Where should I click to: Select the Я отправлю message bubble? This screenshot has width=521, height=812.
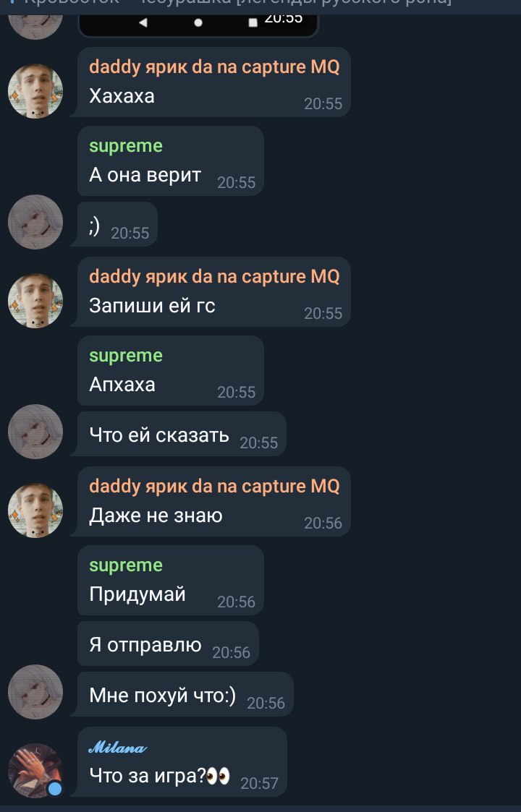tap(168, 644)
